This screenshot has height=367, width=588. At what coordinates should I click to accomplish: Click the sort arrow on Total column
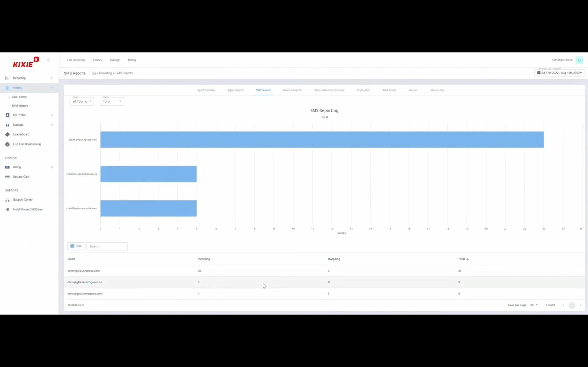(467, 259)
